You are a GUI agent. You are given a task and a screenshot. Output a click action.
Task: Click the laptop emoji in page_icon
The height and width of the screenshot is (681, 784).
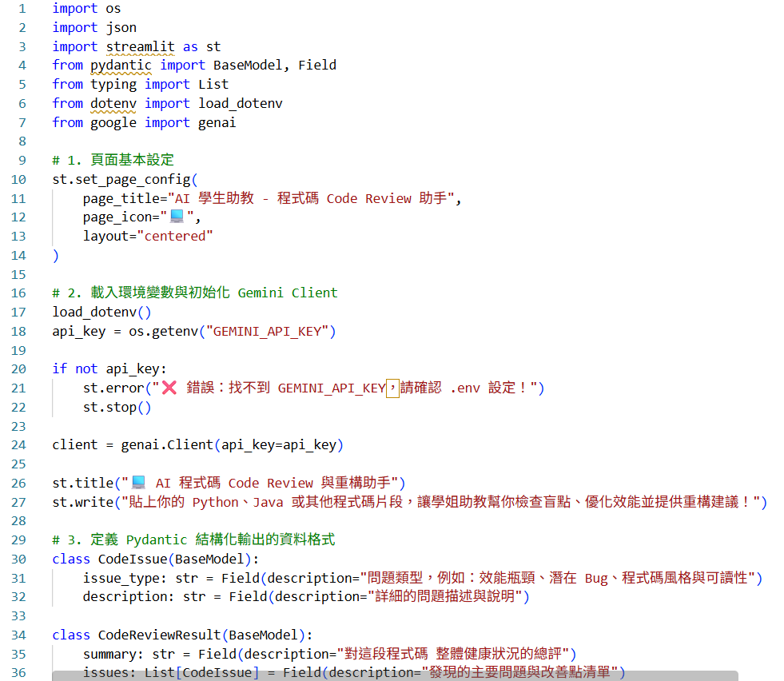point(177,217)
